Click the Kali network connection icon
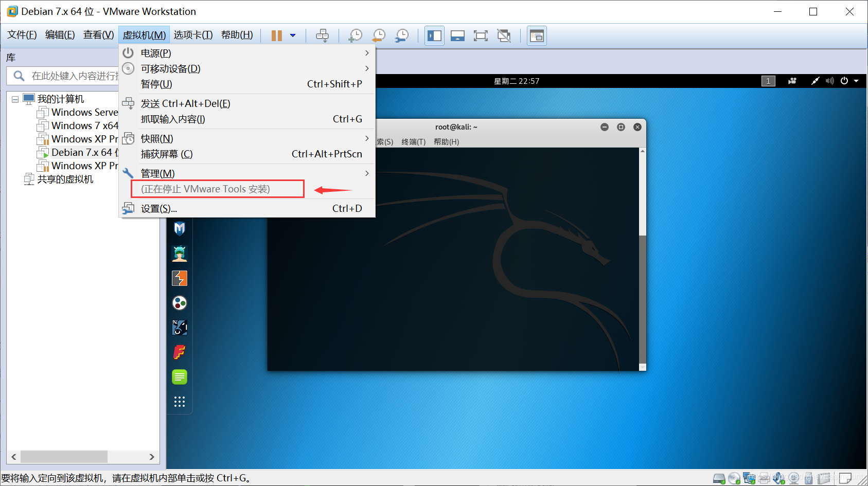This screenshot has width=868, height=486. [x=815, y=81]
